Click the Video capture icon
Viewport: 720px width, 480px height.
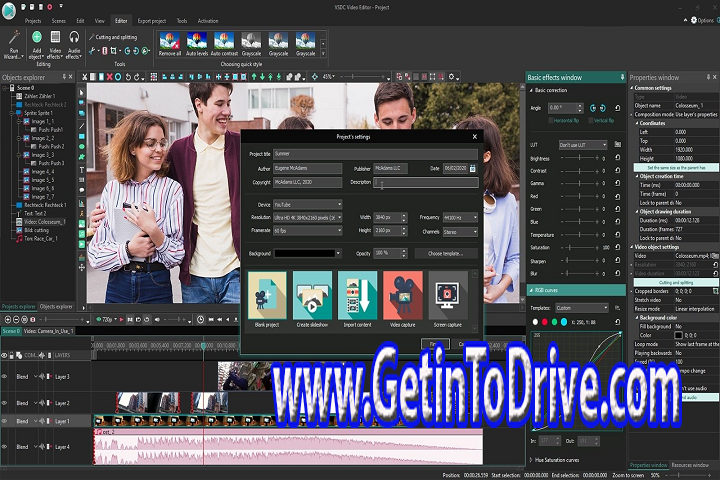click(403, 295)
